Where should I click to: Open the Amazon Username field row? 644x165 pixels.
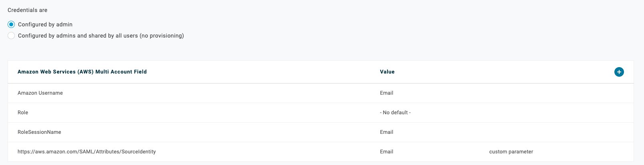(x=321, y=93)
